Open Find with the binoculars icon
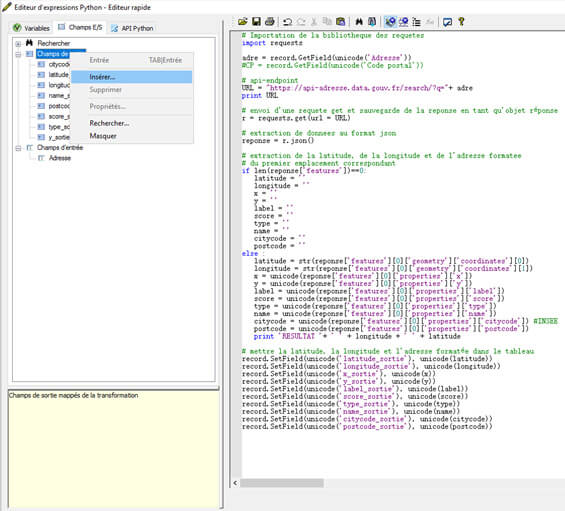 click(359, 22)
